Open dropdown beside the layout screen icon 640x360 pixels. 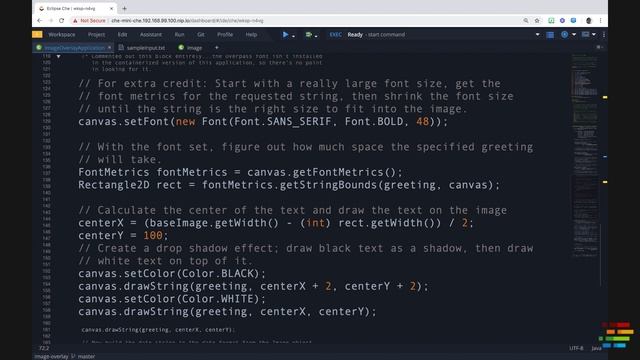pos(594,35)
